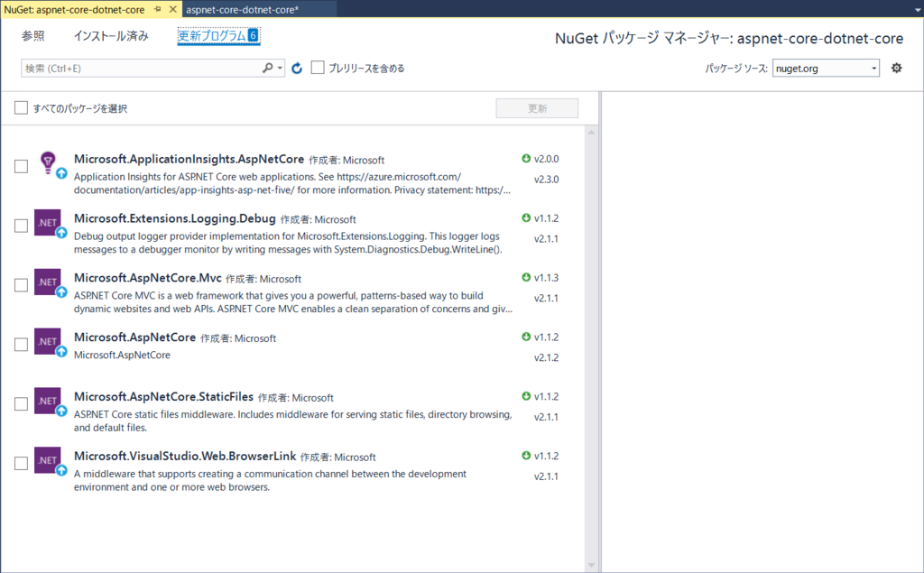The image size is (924, 573).
Task: Toggle the プレリリースを含める checkbox
Action: 318,68
